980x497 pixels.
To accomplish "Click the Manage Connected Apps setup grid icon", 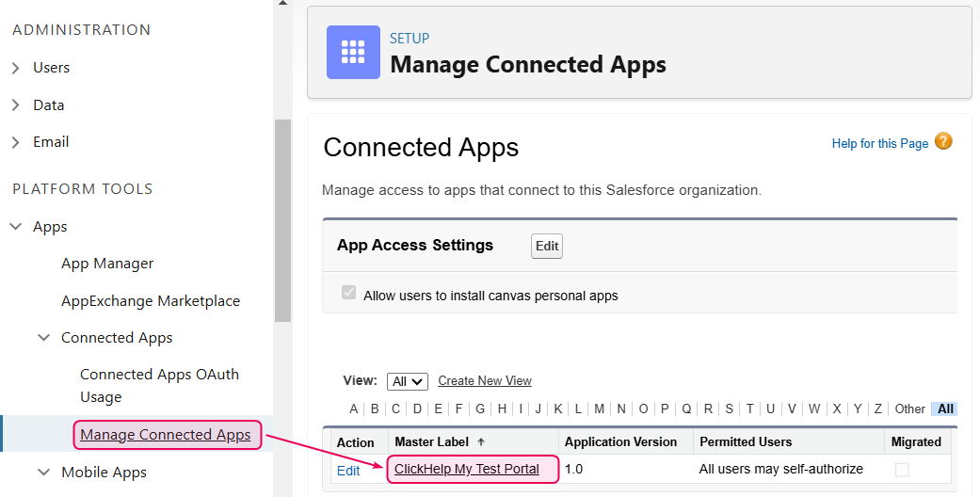I will coord(353,52).
